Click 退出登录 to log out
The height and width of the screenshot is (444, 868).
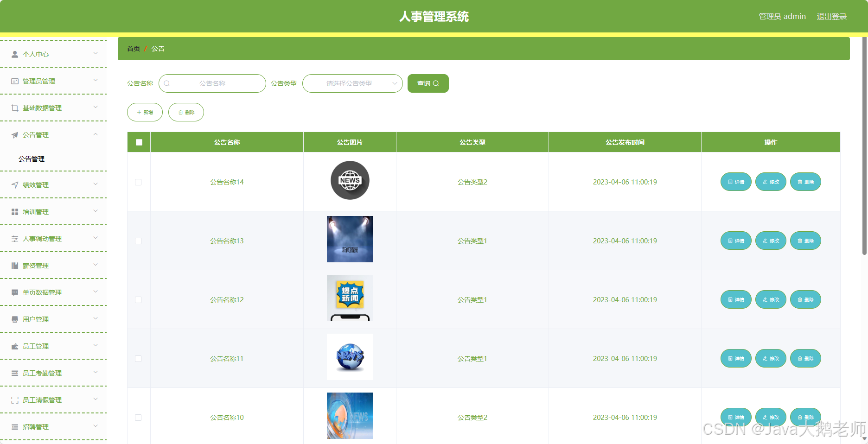[831, 16]
